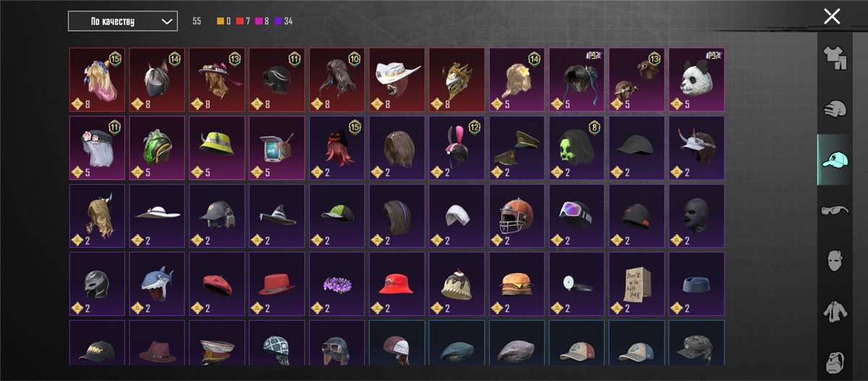Choose the retro TV head item
Image resolution: width=868 pixels, height=381 pixels.
[277, 147]
